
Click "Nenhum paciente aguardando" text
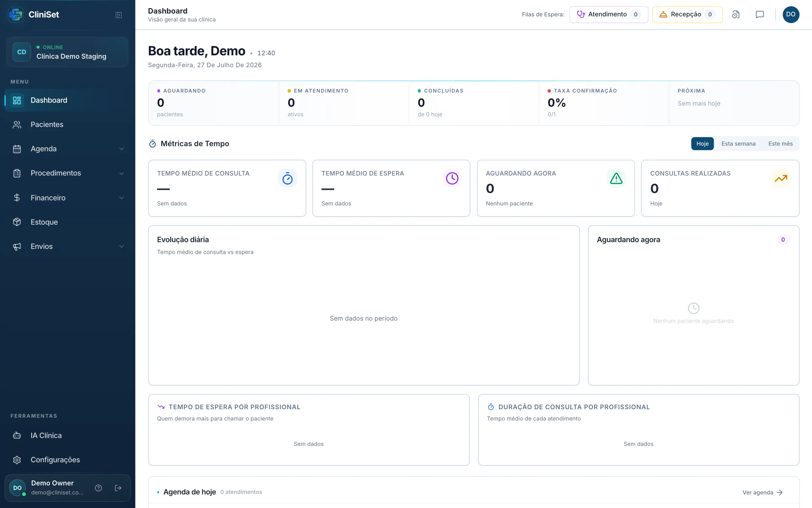point(693,321)
